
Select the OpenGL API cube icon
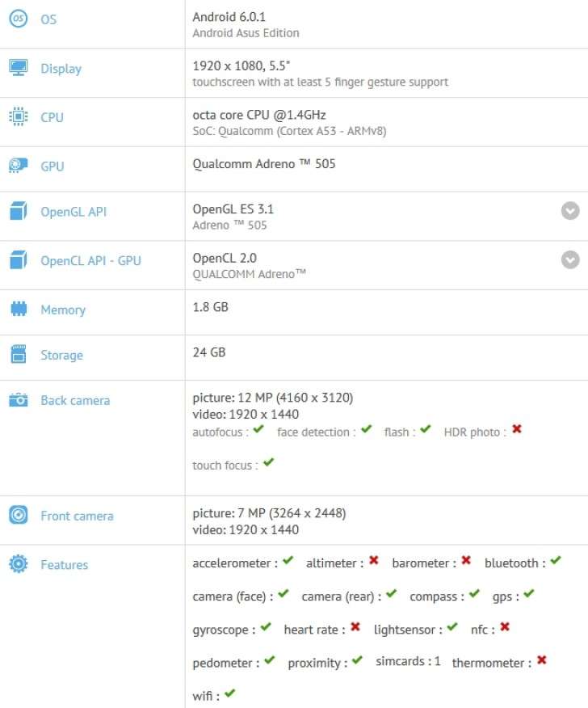[18, 211]
